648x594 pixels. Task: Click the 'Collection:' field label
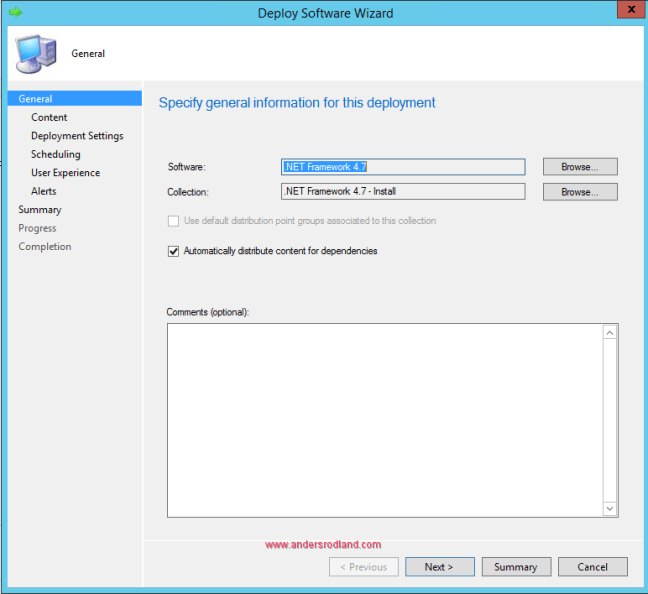pyautogui.click(x=188, y=192)
